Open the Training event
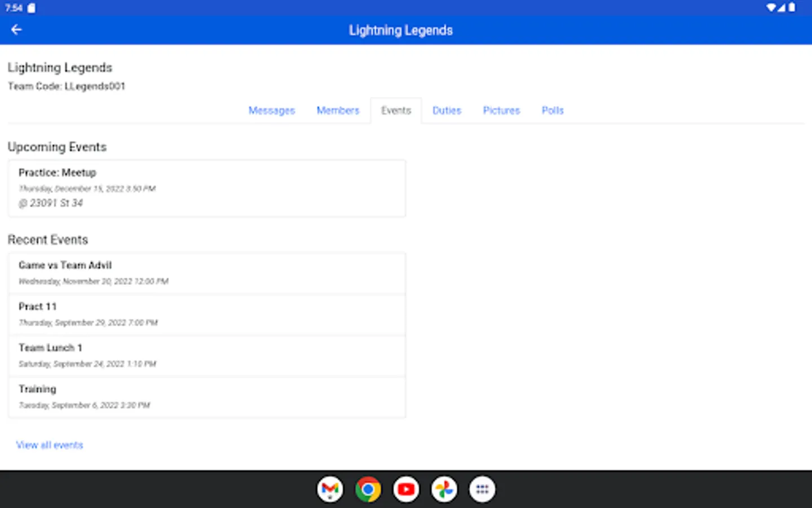The height and width of the screenshot is (508, 812). pyautogui.click(x=207, y=397)
